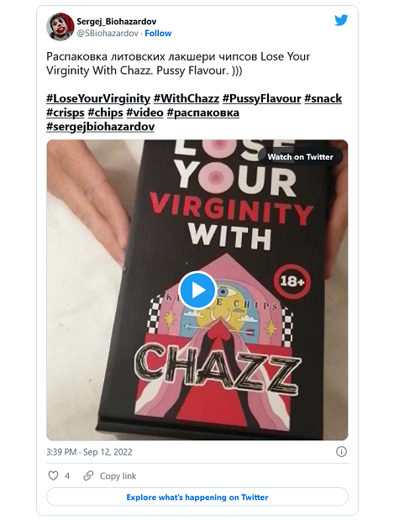Open Sergej_Biohazardov's profile avatar
The width and height of the screenshot is (420, 520).
click(x=60, y=27)
